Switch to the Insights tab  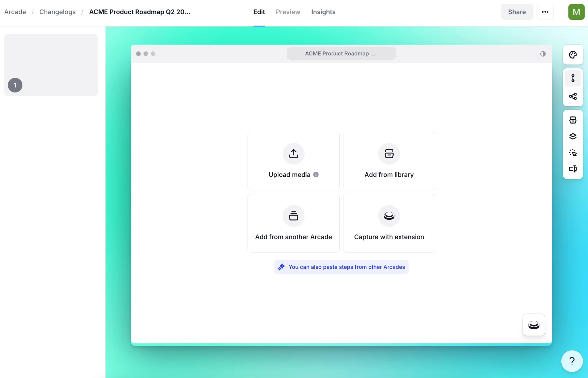point(323,12)
